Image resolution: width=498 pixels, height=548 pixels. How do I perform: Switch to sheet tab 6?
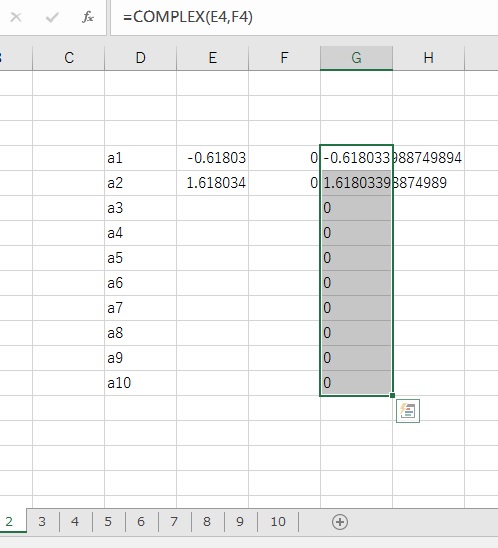(141, 521)
